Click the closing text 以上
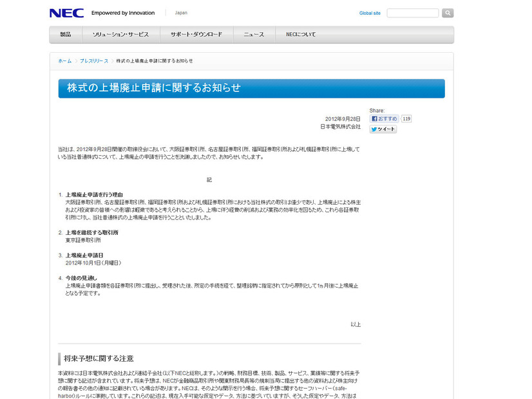The height and width of the screenshot is (399, 532). coord(356,325)
